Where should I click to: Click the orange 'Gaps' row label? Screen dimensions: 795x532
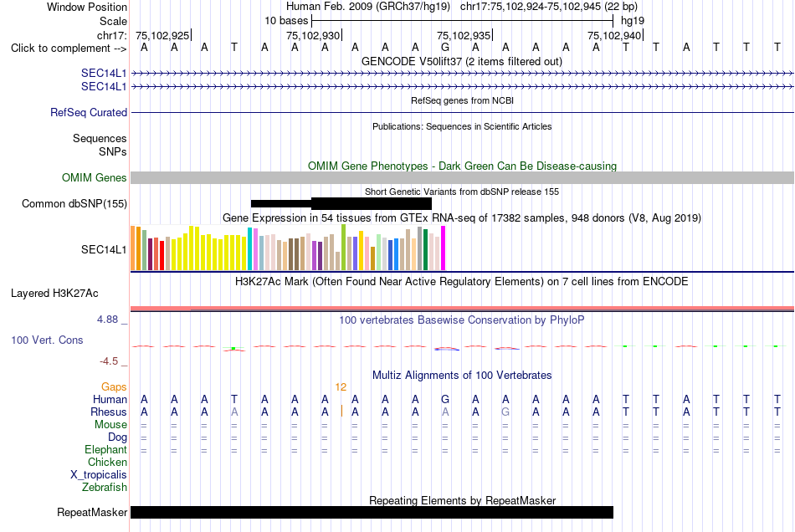coord(114,387)
